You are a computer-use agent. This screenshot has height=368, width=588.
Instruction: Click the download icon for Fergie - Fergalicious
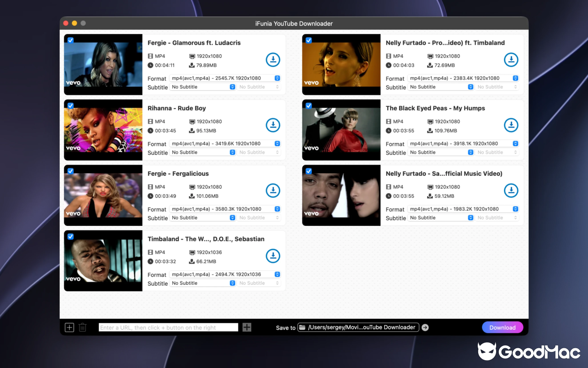pos(273,190)
